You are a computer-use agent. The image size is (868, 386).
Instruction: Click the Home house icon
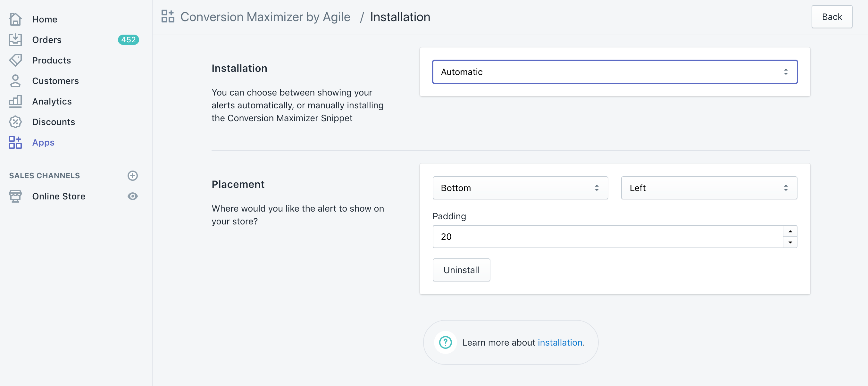coord(15,19)
